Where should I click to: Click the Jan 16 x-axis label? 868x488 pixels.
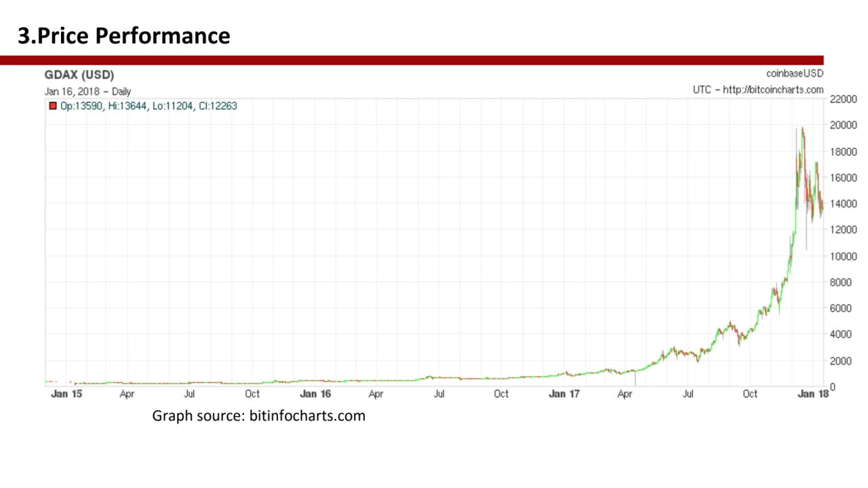tap(315, 394)
